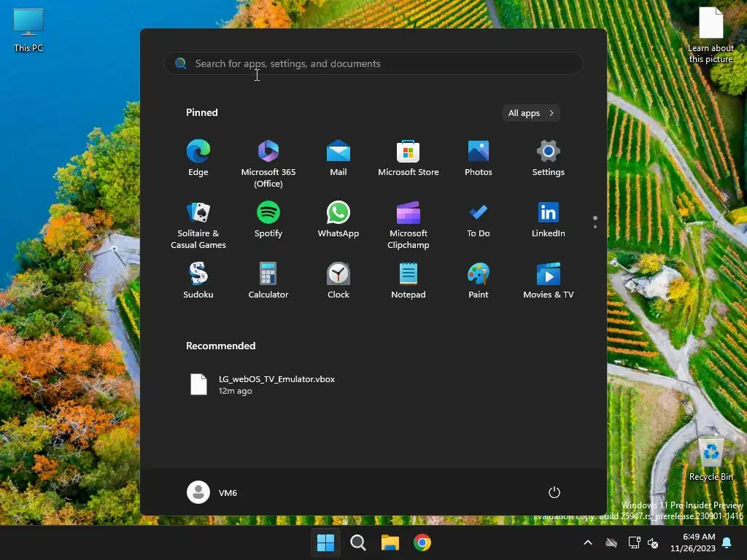Open the VM6 user account menu

pyautogui.click(x=212, y=492)
